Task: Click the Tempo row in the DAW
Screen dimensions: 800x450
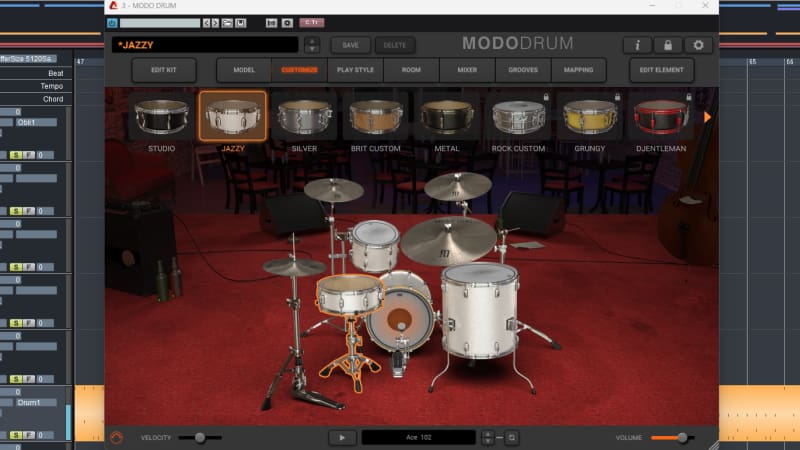Action: click(x=36, y=86)
